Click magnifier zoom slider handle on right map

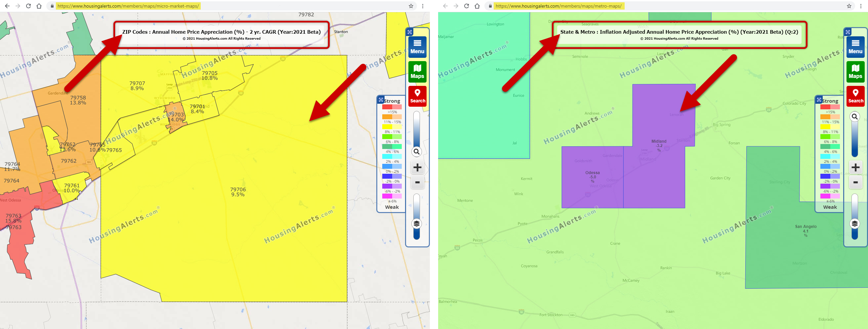click(x=855, y=117)
